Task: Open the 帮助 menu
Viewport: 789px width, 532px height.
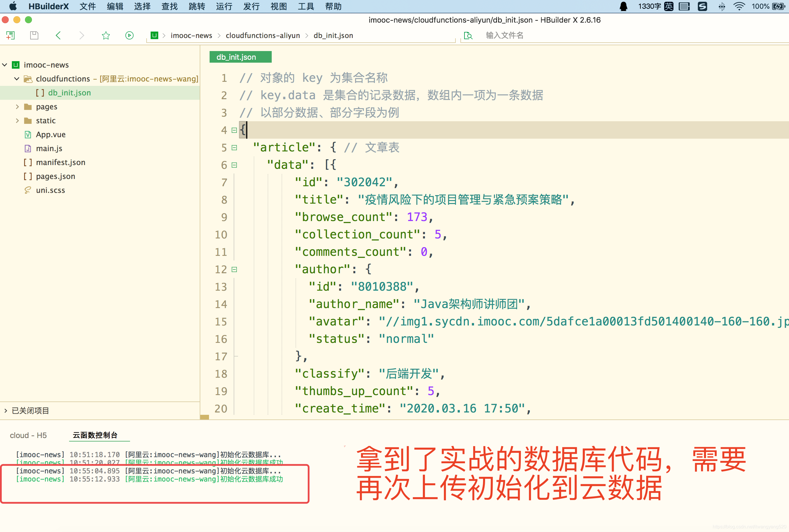Action: (x=333, y=6)
